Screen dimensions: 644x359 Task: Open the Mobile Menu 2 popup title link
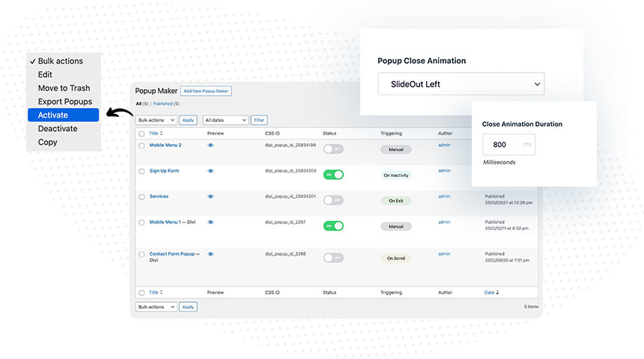point(165,145)
